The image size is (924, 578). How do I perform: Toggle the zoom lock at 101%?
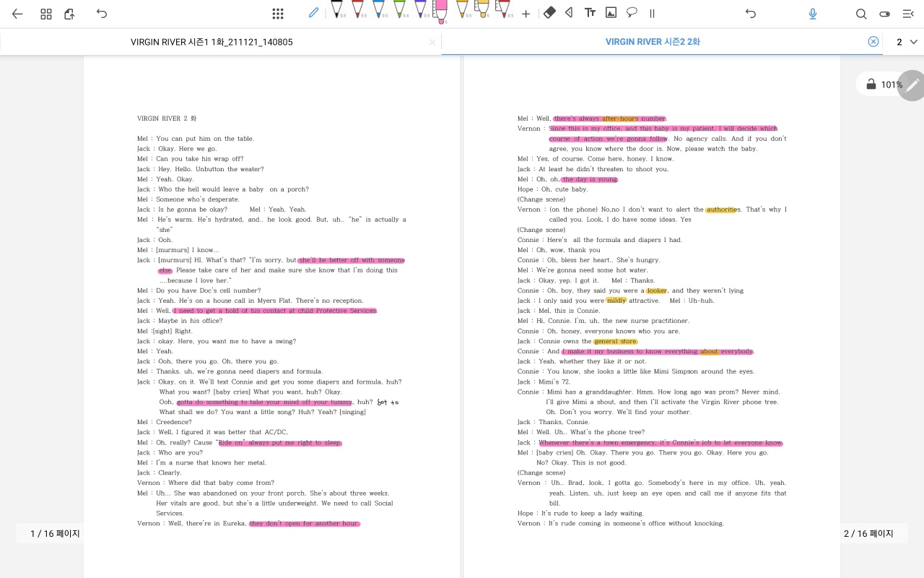click(x=871, y=85)
